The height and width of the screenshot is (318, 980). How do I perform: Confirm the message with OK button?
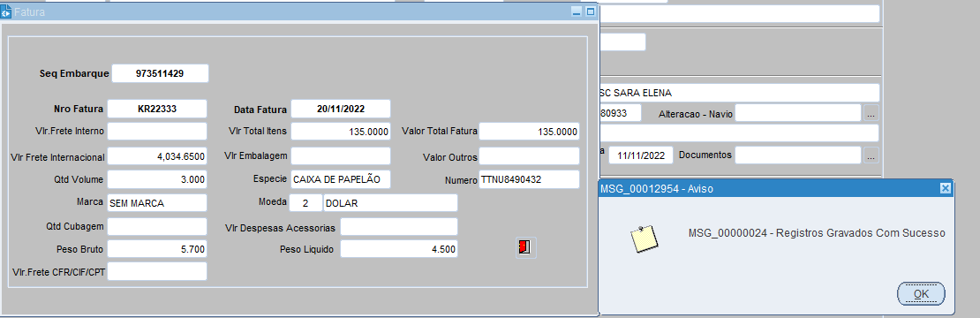921,293
